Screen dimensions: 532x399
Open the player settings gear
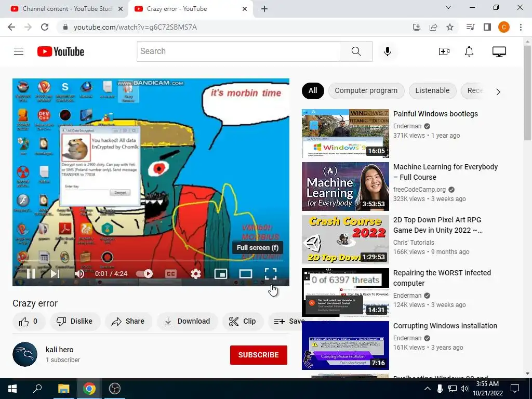[196, 273]
